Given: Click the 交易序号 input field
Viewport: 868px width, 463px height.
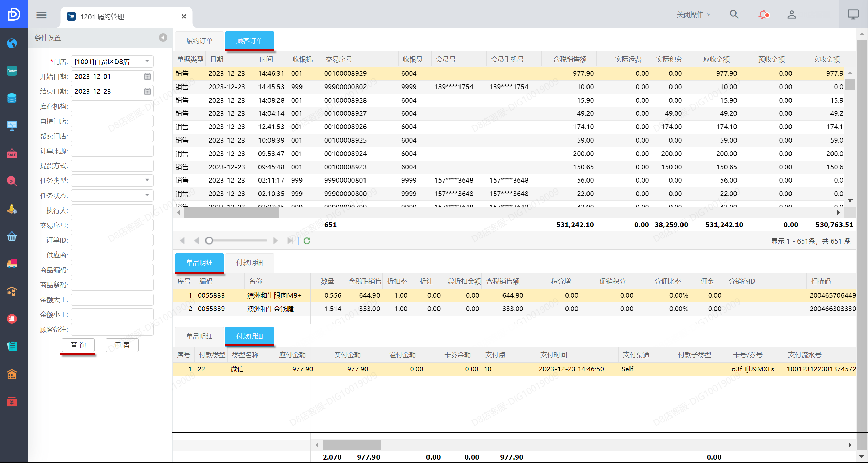Looking at the screenshot, I should point(112,225).
